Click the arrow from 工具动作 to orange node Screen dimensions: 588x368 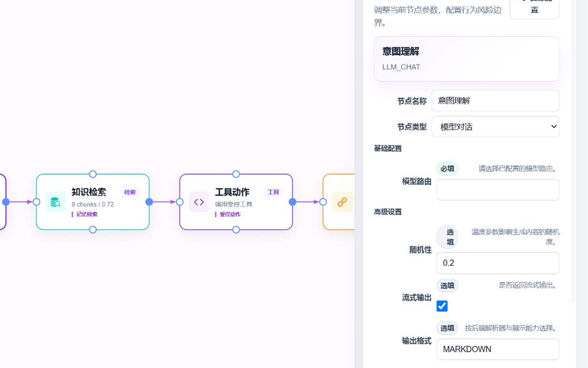pyautogui.click(x=307, y=202)
